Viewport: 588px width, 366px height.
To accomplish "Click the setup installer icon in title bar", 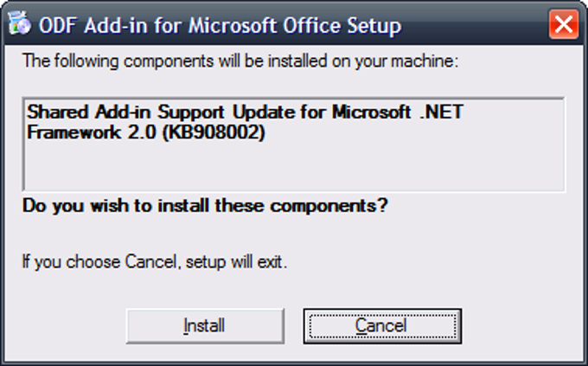I will click(20, 23).
